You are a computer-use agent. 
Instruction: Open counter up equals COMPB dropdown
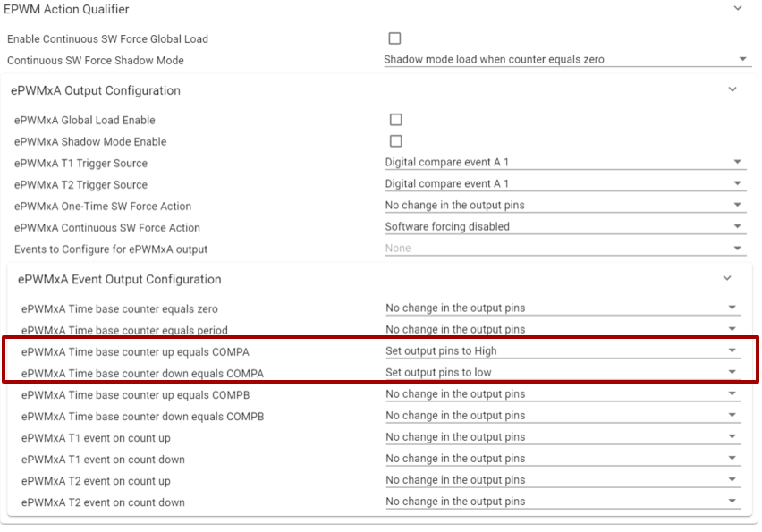click(563, 394)
